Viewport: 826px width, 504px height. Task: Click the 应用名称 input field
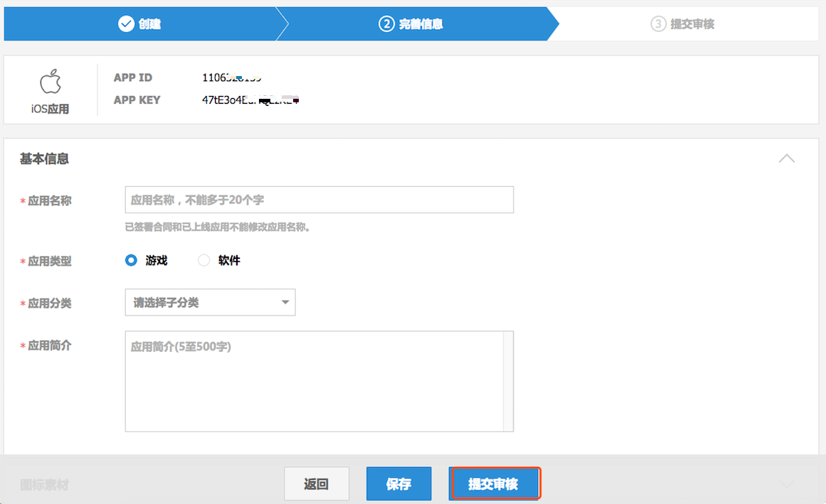click(x=319, y=200)
